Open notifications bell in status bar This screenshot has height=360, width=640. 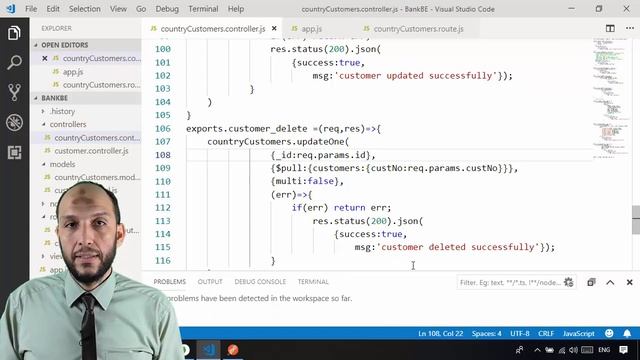tap(627, 333)
